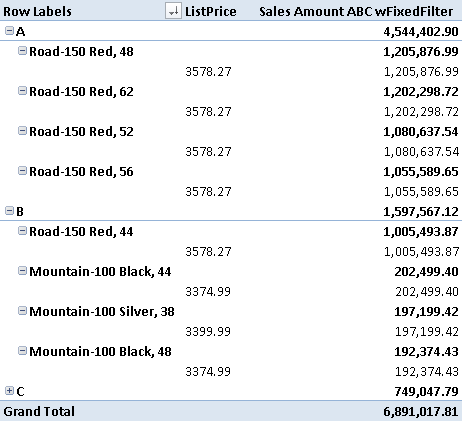Viewport: 462px width, 421px height.
Task: Select the Road-150 Red, 52 label
Action: [x=81, y=132]
